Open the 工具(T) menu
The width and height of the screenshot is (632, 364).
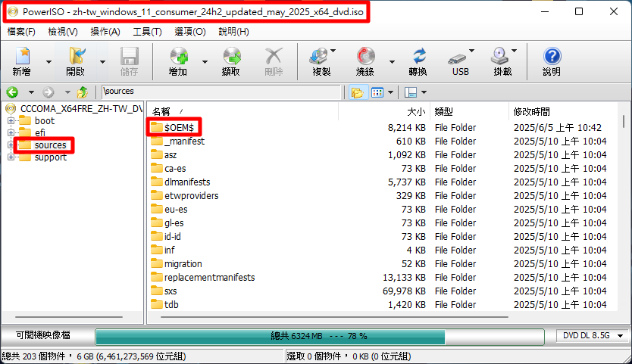click(147, 32)
